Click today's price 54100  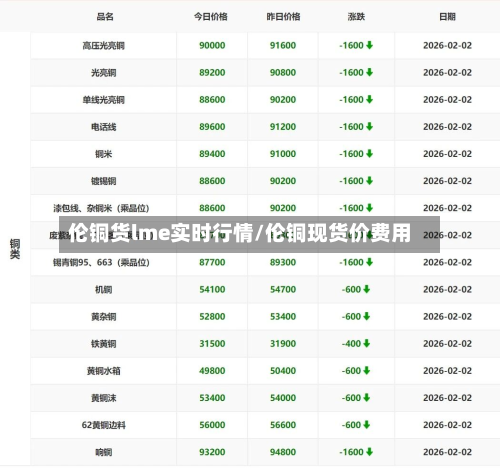tap(212, 289)
